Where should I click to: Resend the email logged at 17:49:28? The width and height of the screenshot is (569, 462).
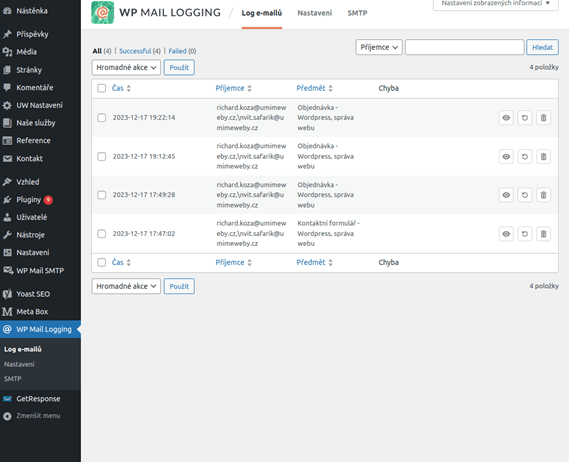(x=525, y=195)
